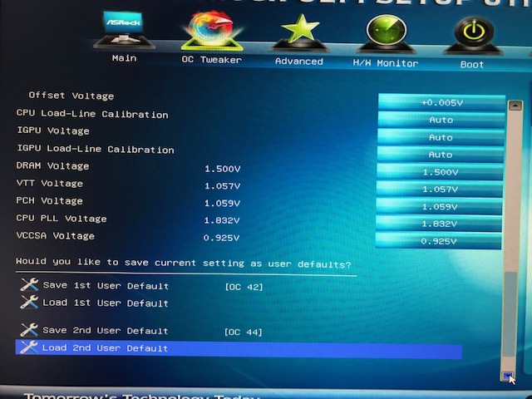The width and height of the screenshot is (532, 399).
Task: Select the VCCSA Voltage label
Action: pyautogui.click(x=56, y=235)
